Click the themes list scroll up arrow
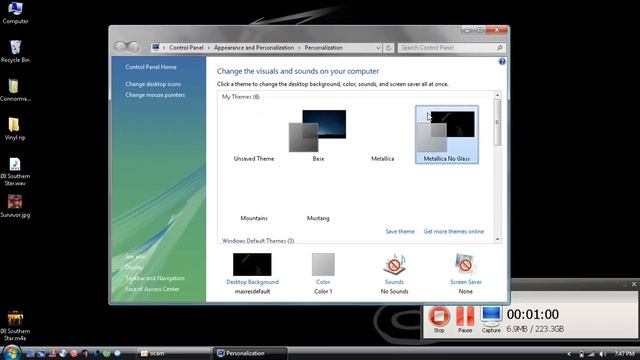The height and width of the screenshot is (360, 640). [x=498, y=95]
